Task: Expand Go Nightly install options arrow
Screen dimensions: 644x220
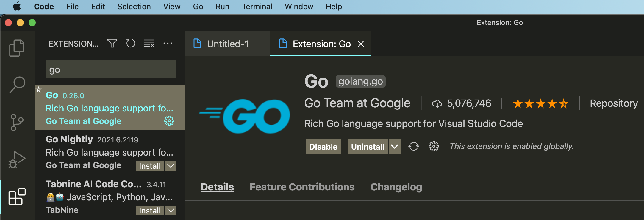Action: tap(171, 166)
